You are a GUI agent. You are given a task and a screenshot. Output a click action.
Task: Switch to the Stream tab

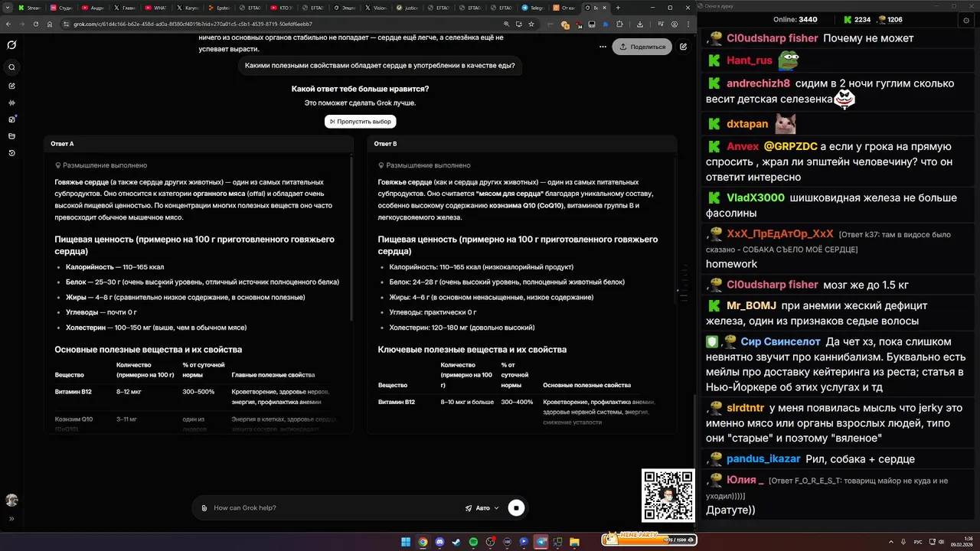tap(31, 8)
